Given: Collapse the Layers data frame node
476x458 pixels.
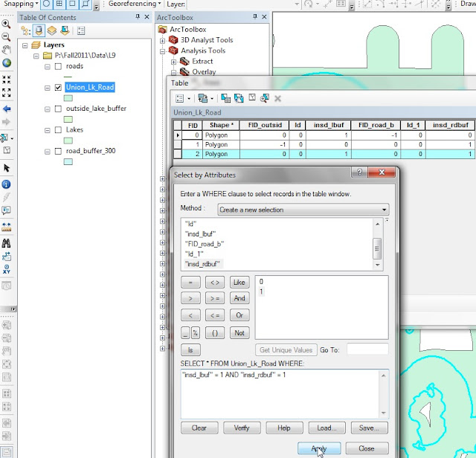Looking at the screenshot, I should 25,45.
